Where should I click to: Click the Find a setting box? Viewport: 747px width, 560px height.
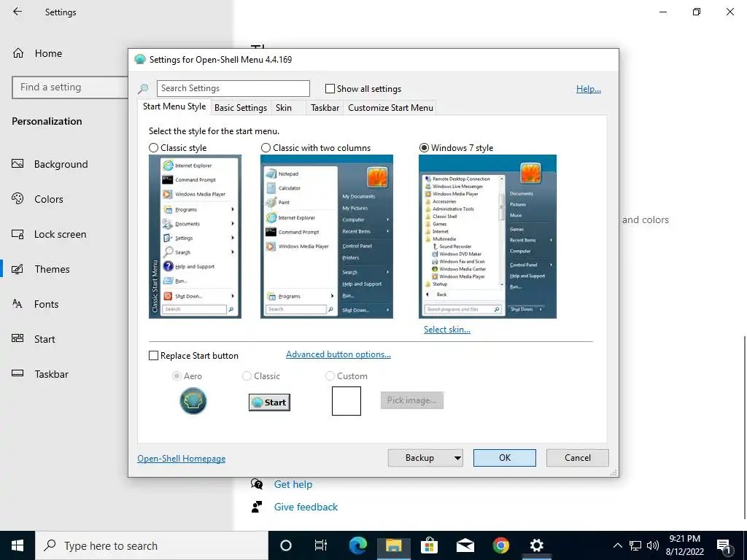coord(70,87)
